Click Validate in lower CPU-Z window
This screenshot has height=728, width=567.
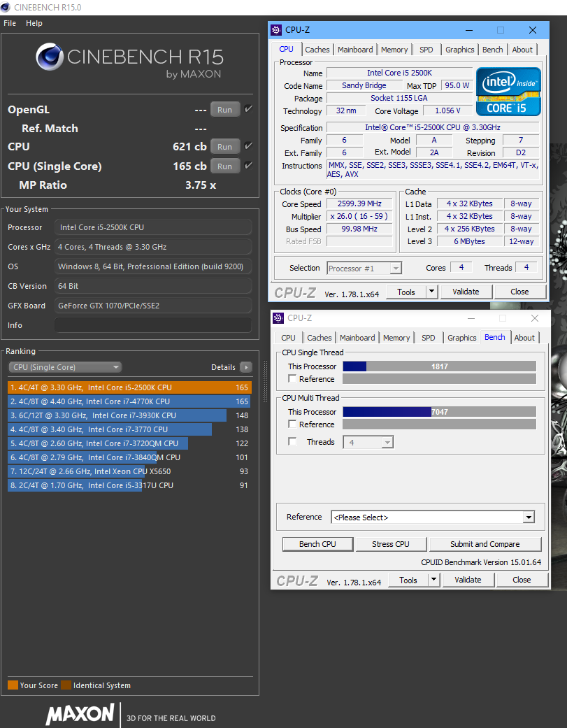468,580
